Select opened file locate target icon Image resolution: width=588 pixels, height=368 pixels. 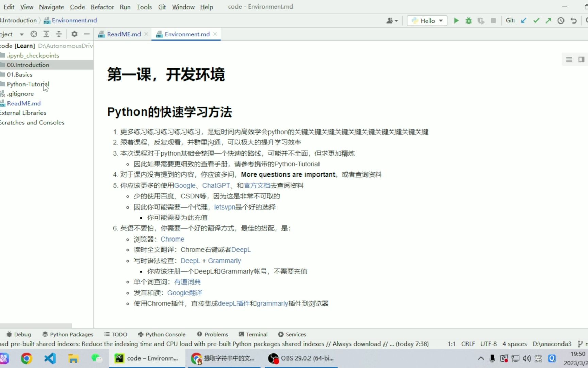click(x=34, y=34)
